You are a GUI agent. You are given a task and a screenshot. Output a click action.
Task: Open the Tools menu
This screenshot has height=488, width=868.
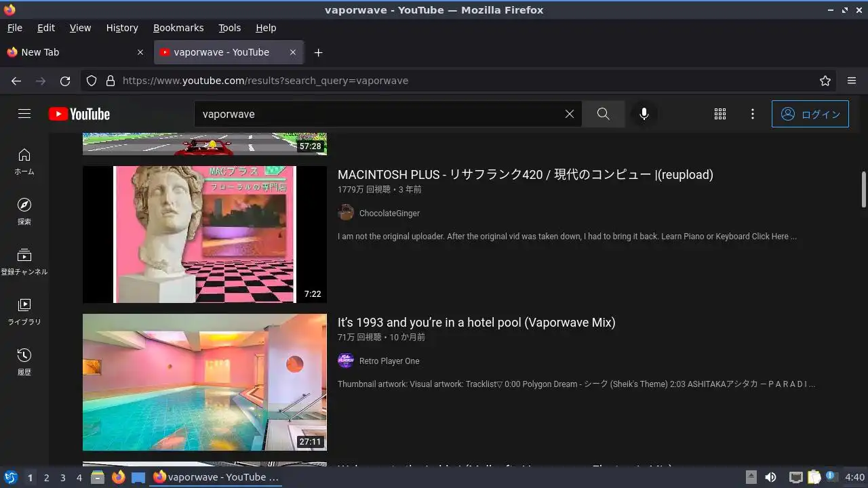[x=229, y=28]
